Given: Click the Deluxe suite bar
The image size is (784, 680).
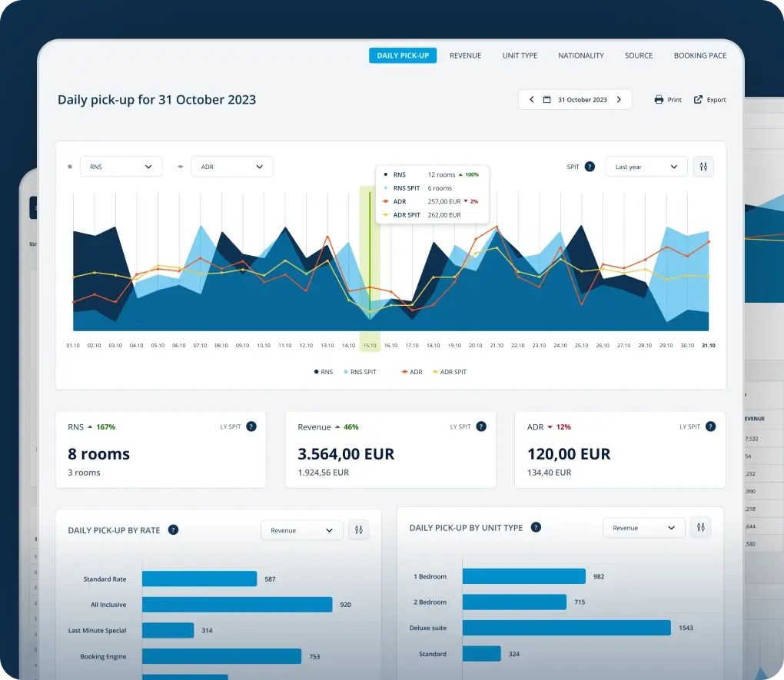Looking at the screenshot, I should [x=566, y=628].
